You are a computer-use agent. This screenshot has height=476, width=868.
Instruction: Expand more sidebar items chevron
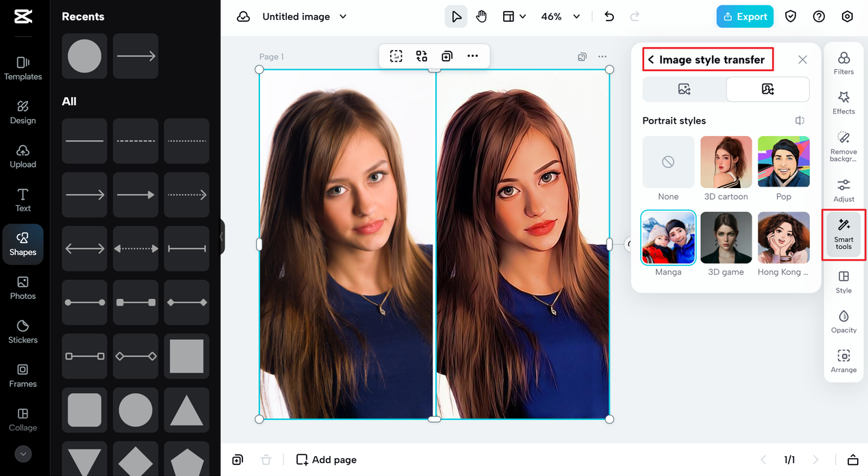click(23, 453)
